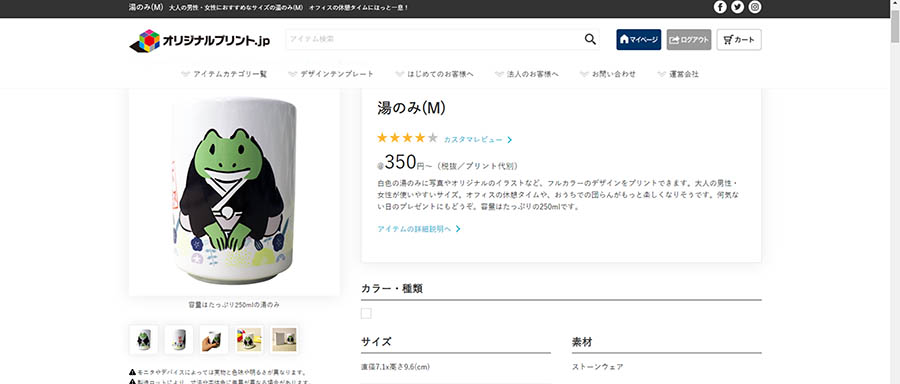This screenshot has height=384, width=900.
Task: Select the white color swatch under カラー・種類
Action: (366, 313)
